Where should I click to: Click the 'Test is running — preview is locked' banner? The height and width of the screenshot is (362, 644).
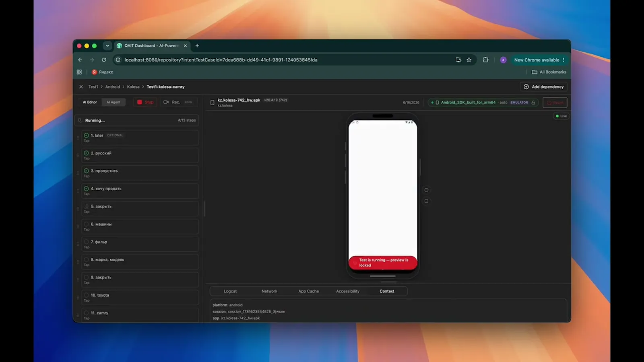coord(383,263)
